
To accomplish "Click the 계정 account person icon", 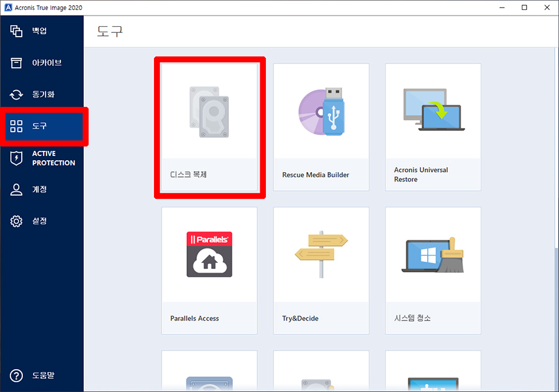I will [16, 189].
